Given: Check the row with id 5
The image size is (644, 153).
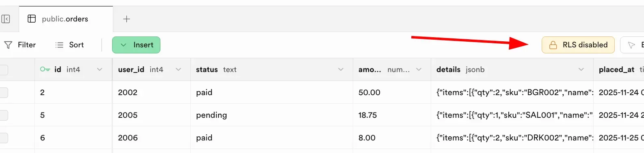Looking at the screenshot, I should tap(3, 115).
